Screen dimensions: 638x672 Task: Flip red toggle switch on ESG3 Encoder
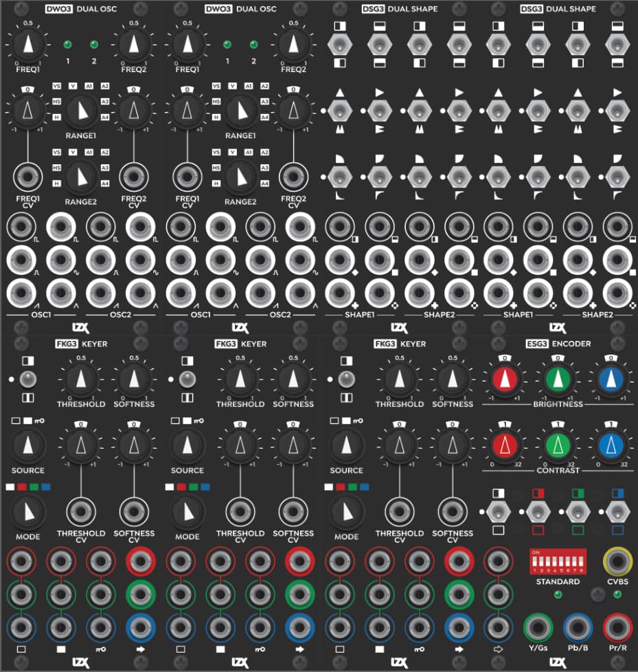pyautogui.click(x=538, y=512)
